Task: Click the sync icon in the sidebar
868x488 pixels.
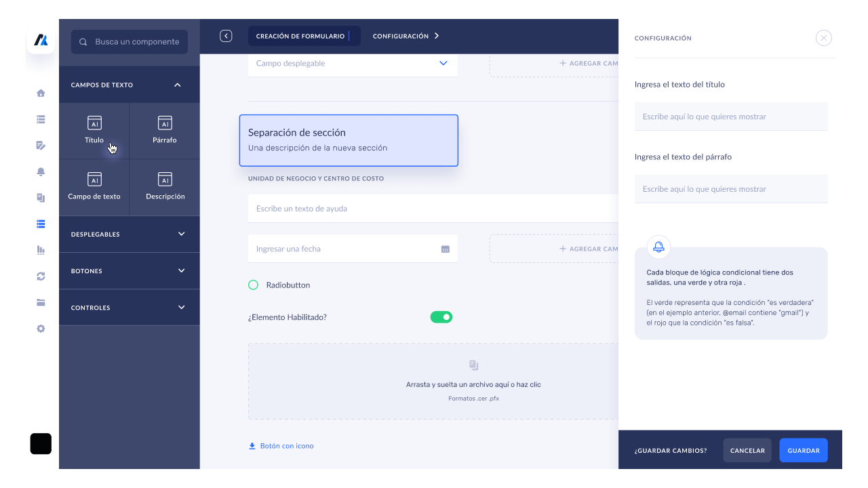Action: coord(41,276)
